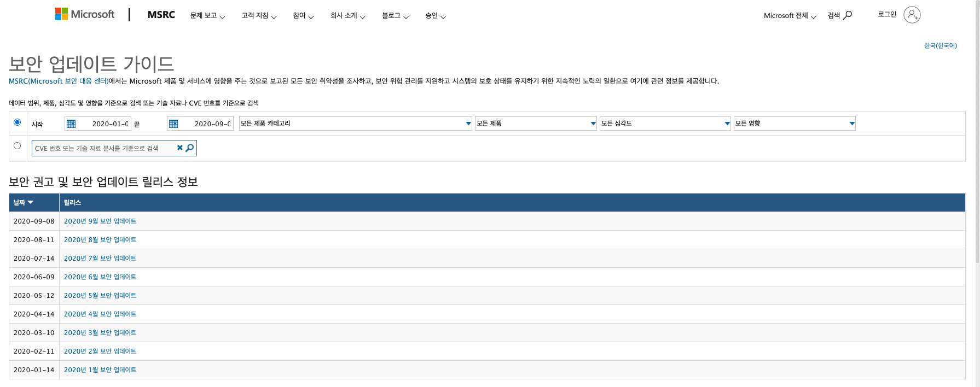980x387 pixels.
Task: Expand the Microsoft 전체 menu
Action: pos(790,16)
